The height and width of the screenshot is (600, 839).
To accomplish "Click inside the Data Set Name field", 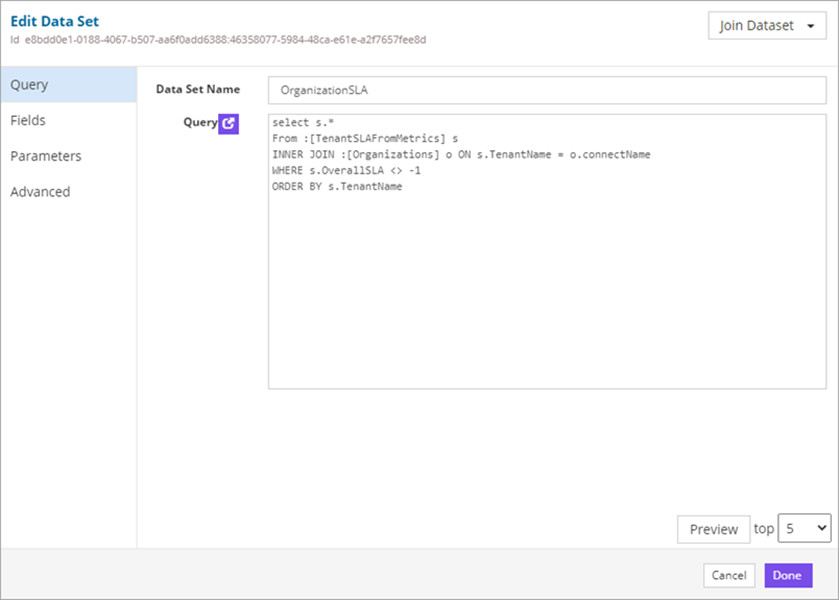I will 546,89.
